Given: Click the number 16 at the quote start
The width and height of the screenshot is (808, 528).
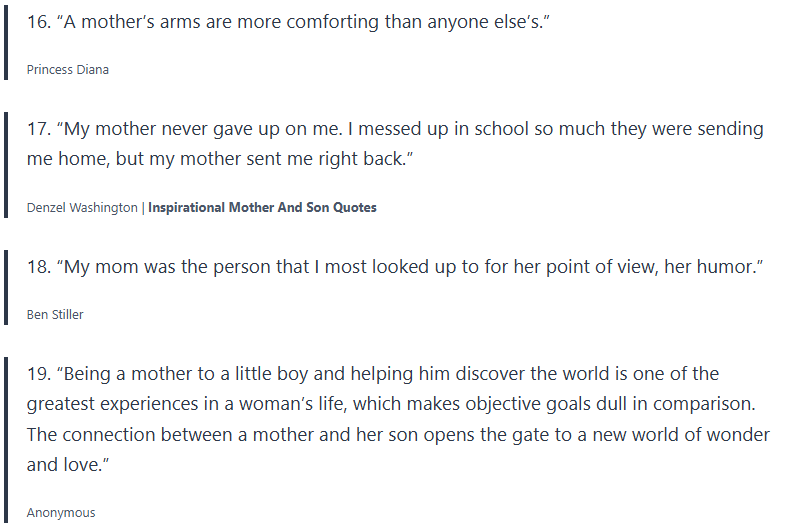Looking at the screenshot, I should pos(38,22).
